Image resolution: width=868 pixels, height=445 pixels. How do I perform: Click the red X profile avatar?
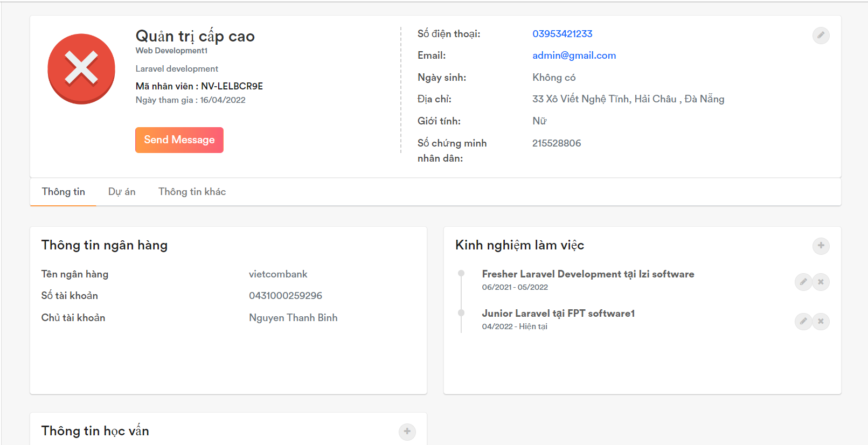(x=81, y=69)
